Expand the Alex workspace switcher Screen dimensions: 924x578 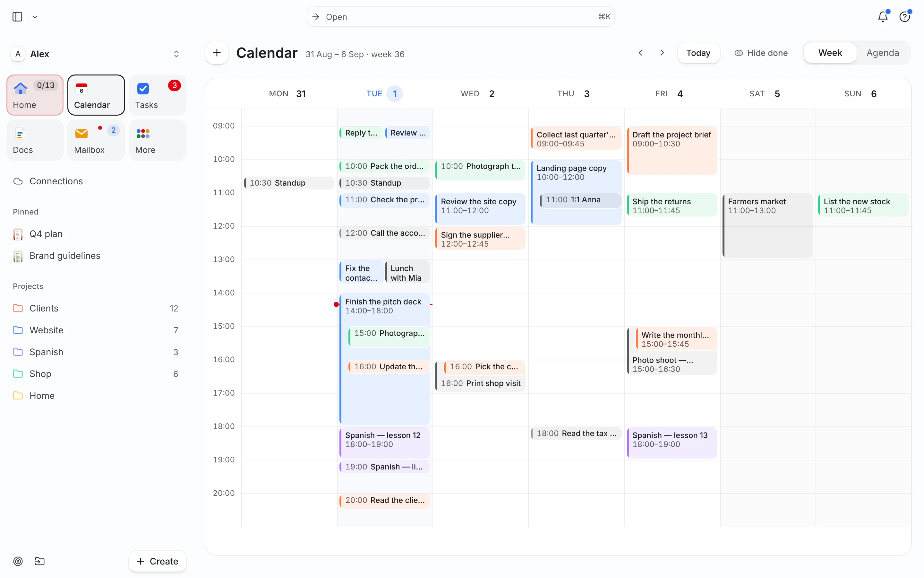(176, 54)
